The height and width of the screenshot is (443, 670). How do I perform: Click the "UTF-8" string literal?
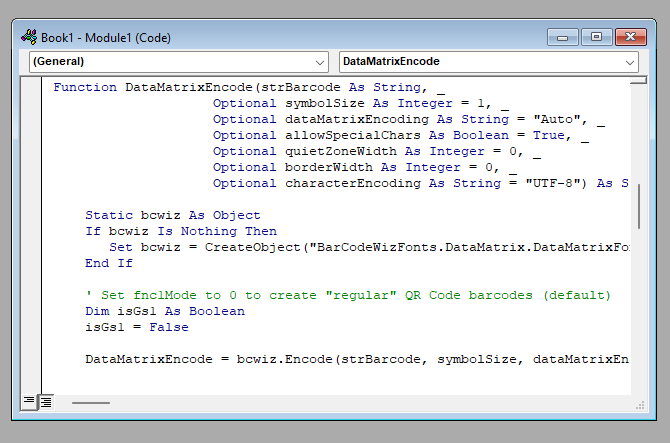pos(555,183)
